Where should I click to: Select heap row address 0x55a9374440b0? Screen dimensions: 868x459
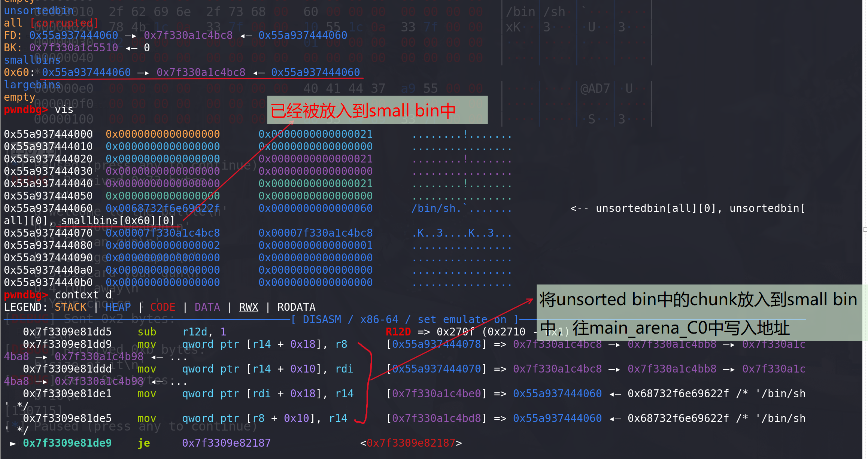[48, 282]
